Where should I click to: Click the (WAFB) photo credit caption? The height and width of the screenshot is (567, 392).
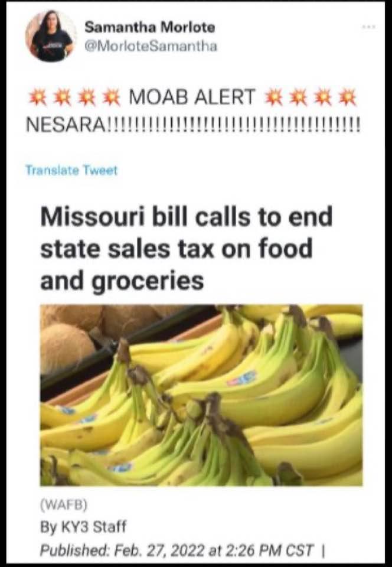click(64, 504)
